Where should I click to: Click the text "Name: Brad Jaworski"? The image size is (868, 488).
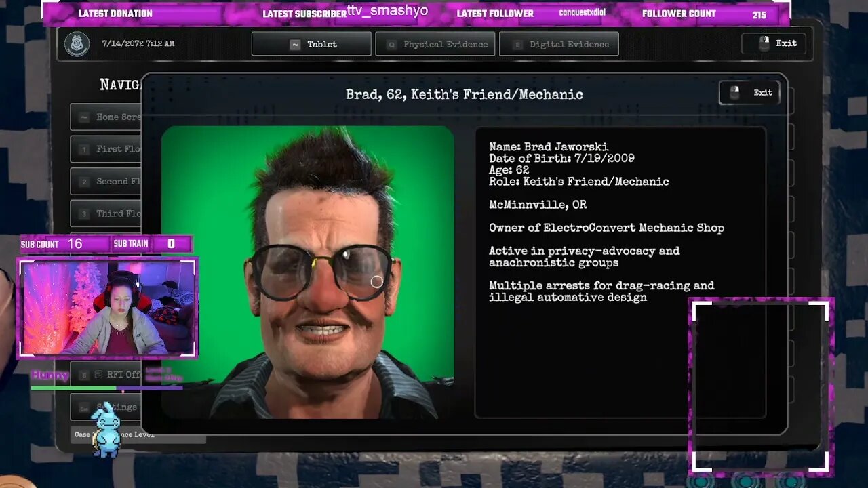(x=549, y=147)
